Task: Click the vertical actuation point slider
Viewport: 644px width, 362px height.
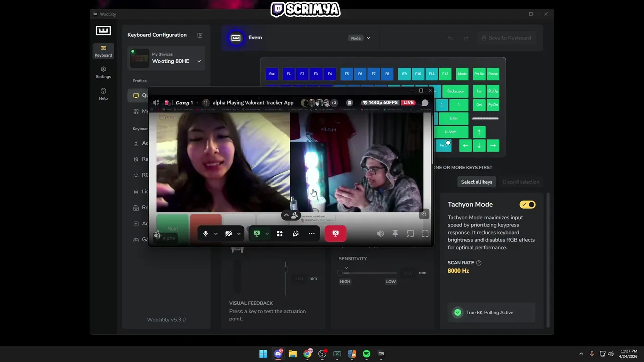Action: tap(285, 278)
